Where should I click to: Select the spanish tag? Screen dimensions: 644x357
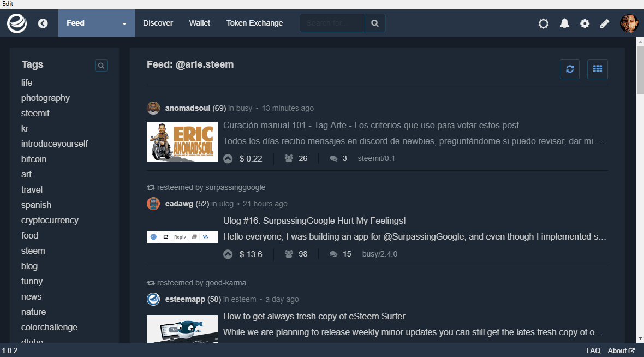[36, 205]
